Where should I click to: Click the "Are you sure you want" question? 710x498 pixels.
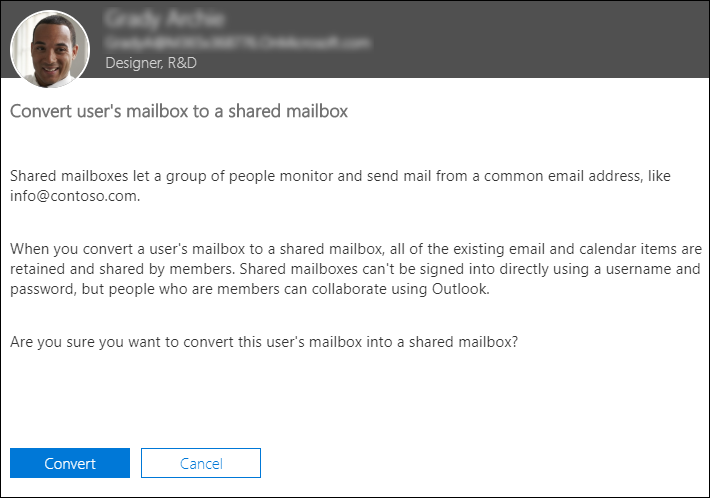(264, 342)
